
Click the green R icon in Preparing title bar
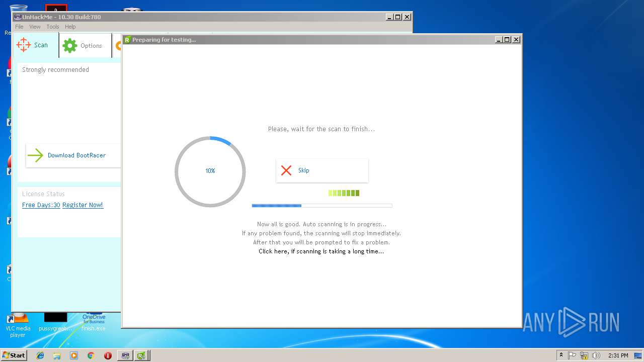coord(127,40)
